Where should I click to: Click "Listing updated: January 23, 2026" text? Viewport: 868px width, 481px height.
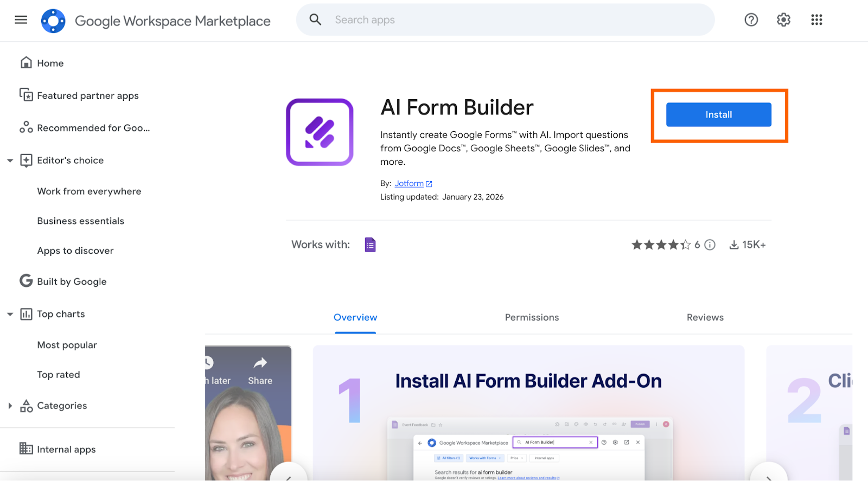coord(442,197)
